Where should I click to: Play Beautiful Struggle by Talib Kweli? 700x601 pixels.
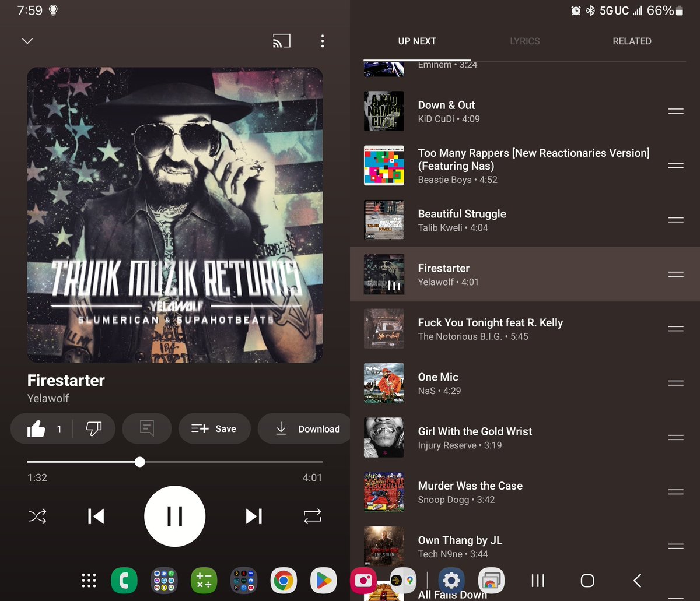click(x=525, y=220)
